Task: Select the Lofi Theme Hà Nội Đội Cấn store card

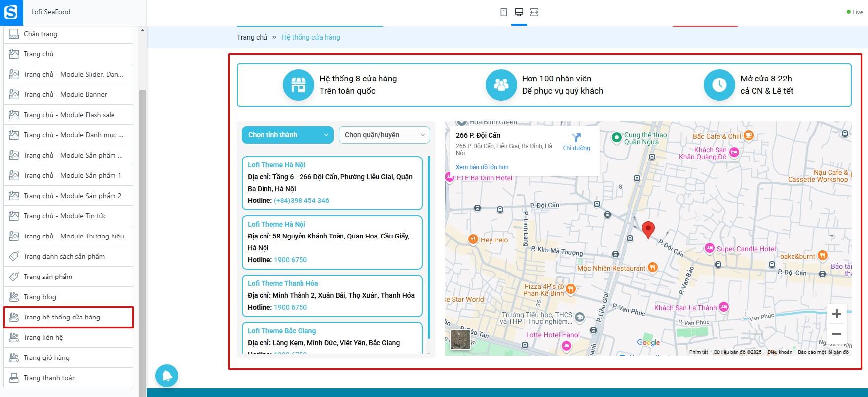Action: (332, 183)
